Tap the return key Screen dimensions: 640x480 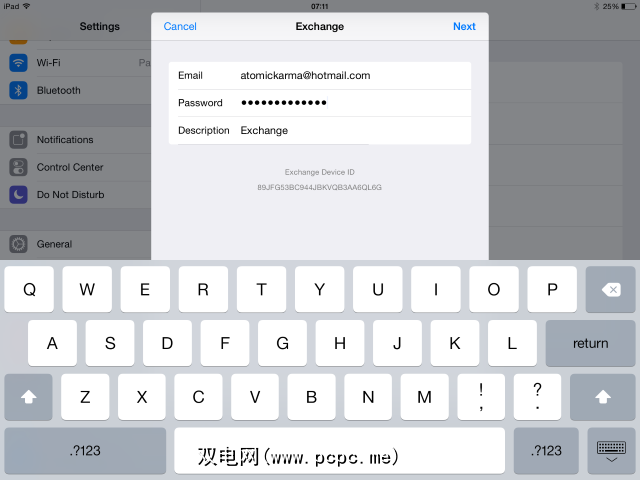coord(590,343)
